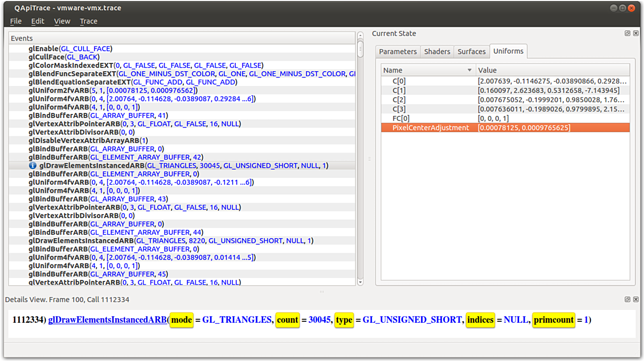Click the glDrawElementsInstancedARB link in details
The height and width of the screenshot is (362, 644).
(107, 320)
